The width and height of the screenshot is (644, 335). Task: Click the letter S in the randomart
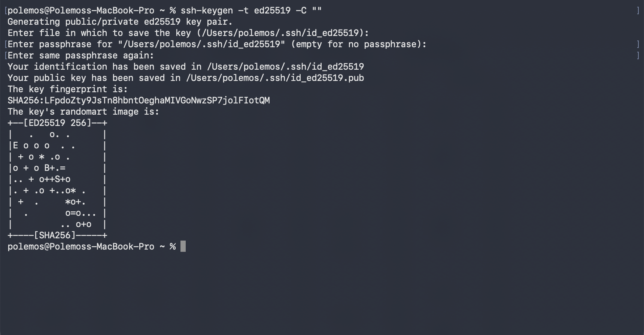tap(57, 179)
